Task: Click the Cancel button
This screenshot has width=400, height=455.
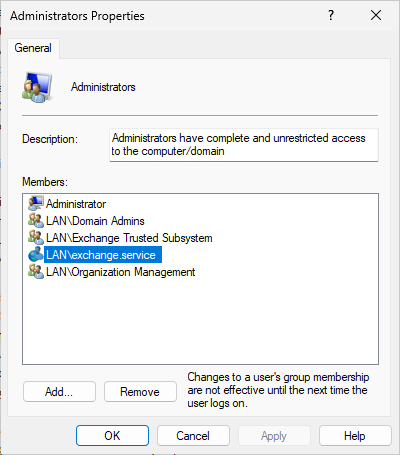Action: (193, 435)
